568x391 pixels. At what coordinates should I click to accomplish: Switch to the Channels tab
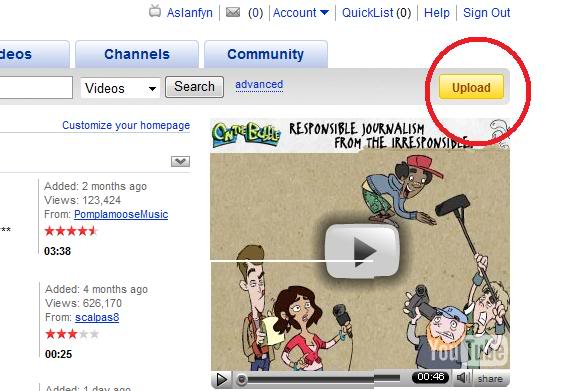click(x=137, y=54)
